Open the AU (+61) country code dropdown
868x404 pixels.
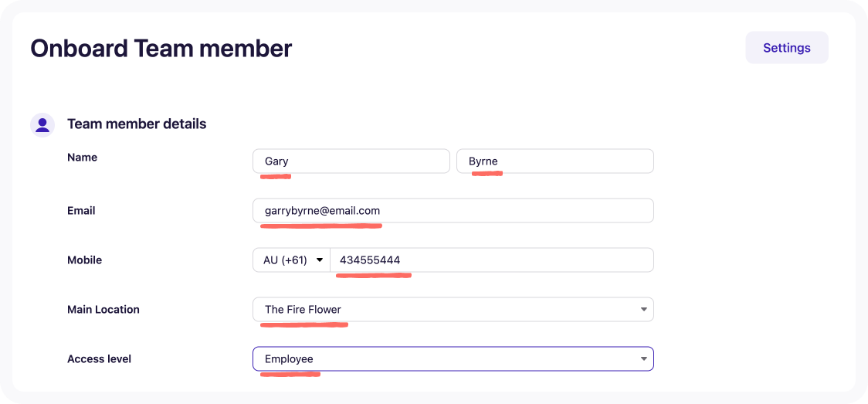292,260
